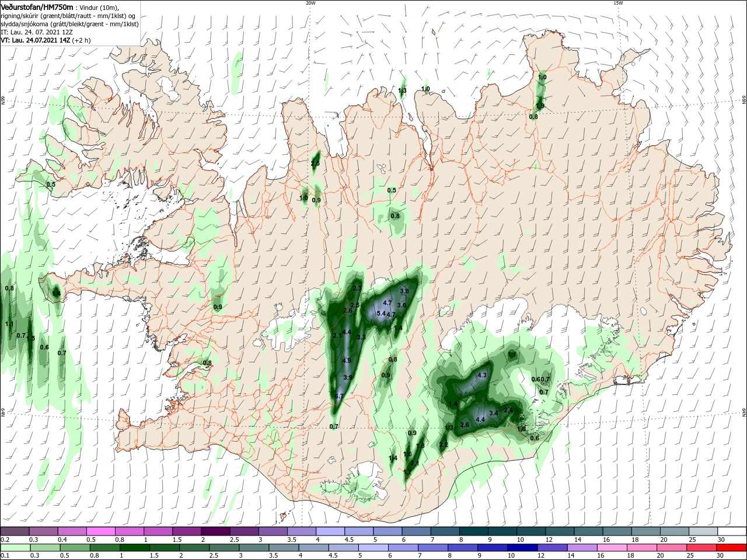Click the 20W longitude label
Image resolution: width=747 pixels, height=560 pixels.
(310, 3)
